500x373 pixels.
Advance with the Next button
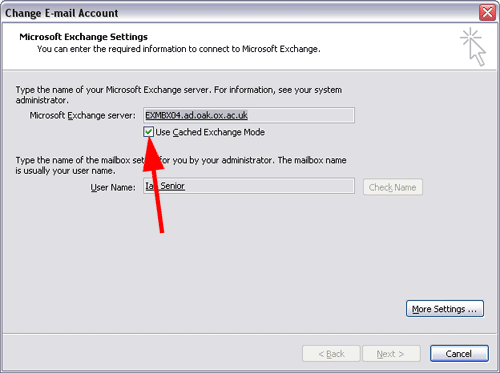click(391, 353)
